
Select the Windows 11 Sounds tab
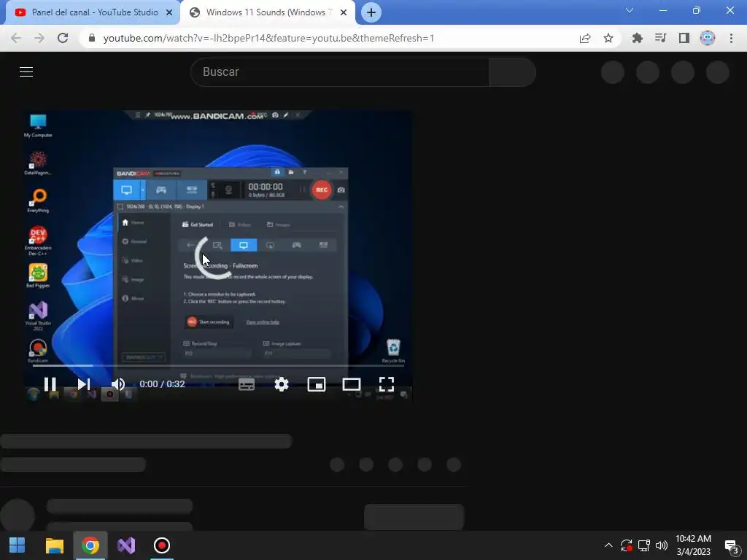click(x=268, y=12)
